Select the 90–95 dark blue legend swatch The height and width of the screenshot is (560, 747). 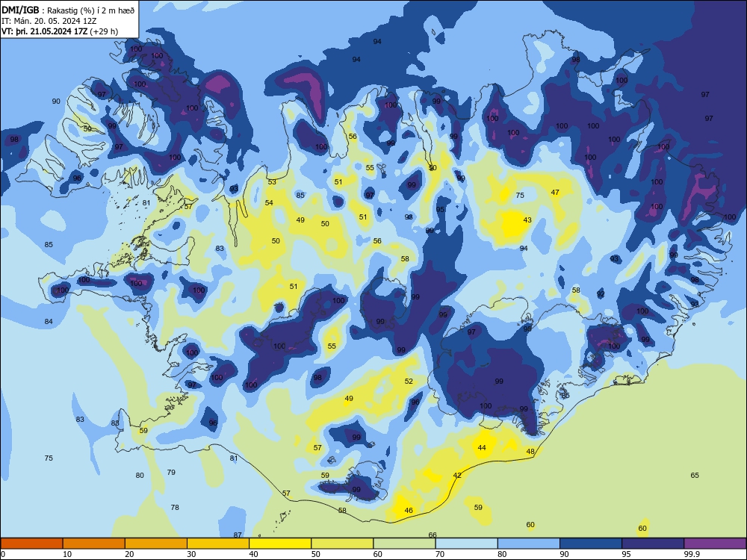591,544
